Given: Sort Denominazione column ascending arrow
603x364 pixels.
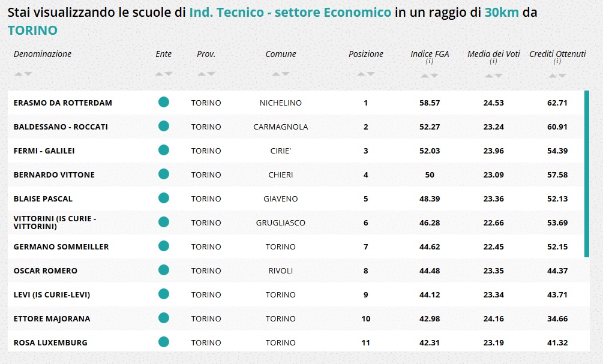Looking at the screenshot, I should [19, 74].
